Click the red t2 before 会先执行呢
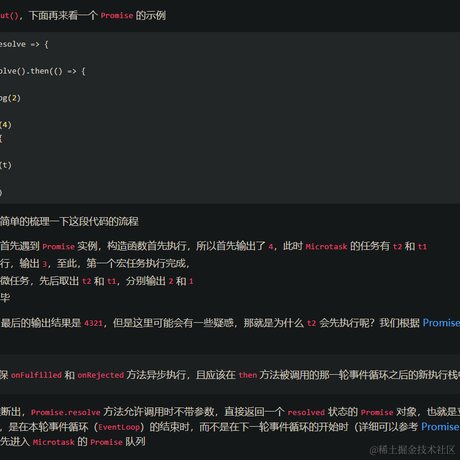The image size is (460, 460). pyautogui.click(x=311, y=323)
